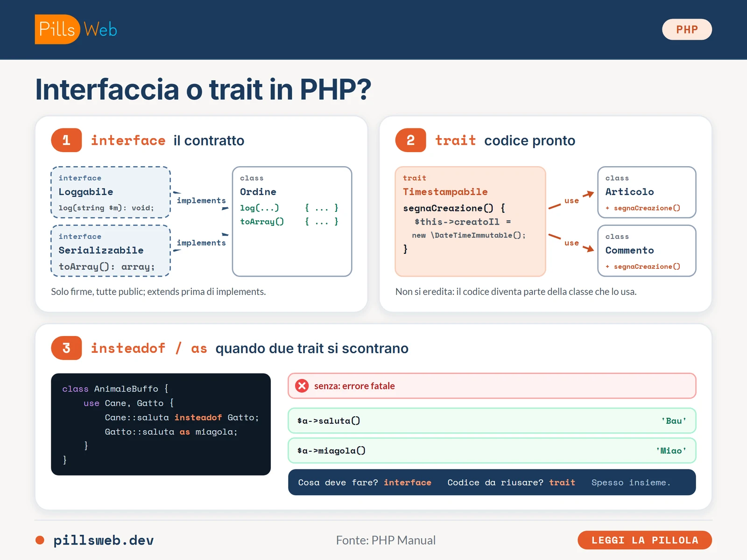Click the lower 'implements' label
747x560 pixels.
201,243
